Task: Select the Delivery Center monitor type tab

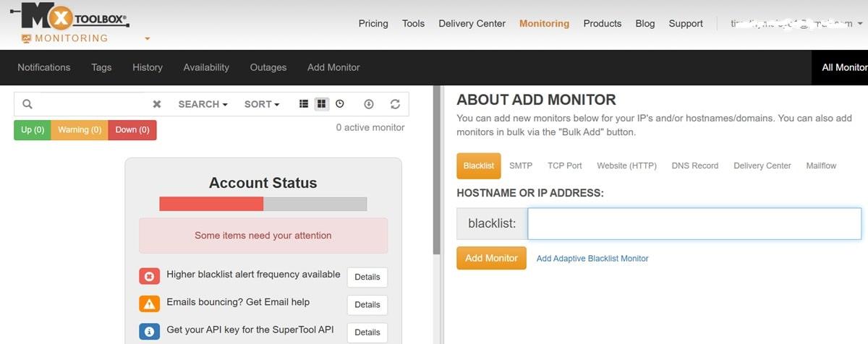Action: (x=762, y=165)
